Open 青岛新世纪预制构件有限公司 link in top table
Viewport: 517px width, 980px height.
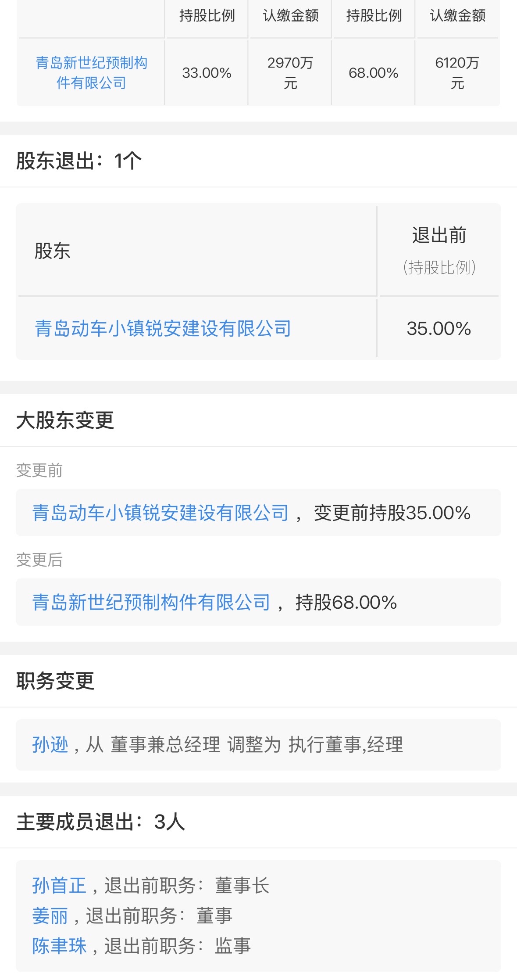(x=91, y=72)
